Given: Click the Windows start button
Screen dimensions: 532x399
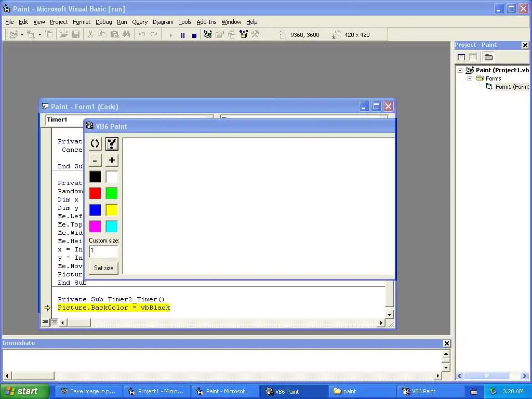Looking at the screenshot, I should point(24,391).
